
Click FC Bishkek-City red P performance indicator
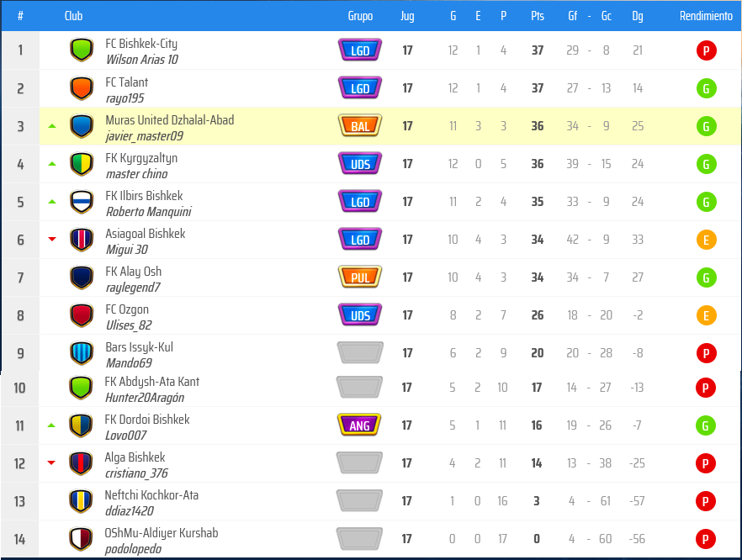[x=706, y=50]
